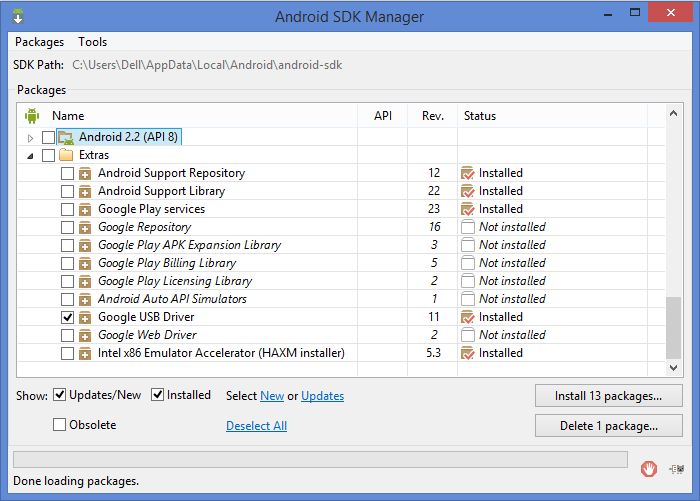This screenshot has width=700, height=501.
Task: Click the Rev. column header
Action: pos(433,116)
